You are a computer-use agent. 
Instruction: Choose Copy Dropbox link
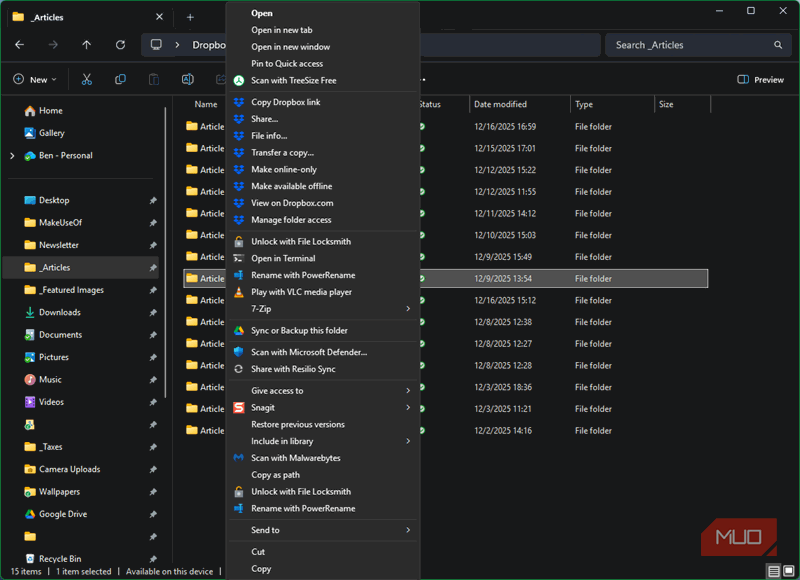tap(322, 102)
